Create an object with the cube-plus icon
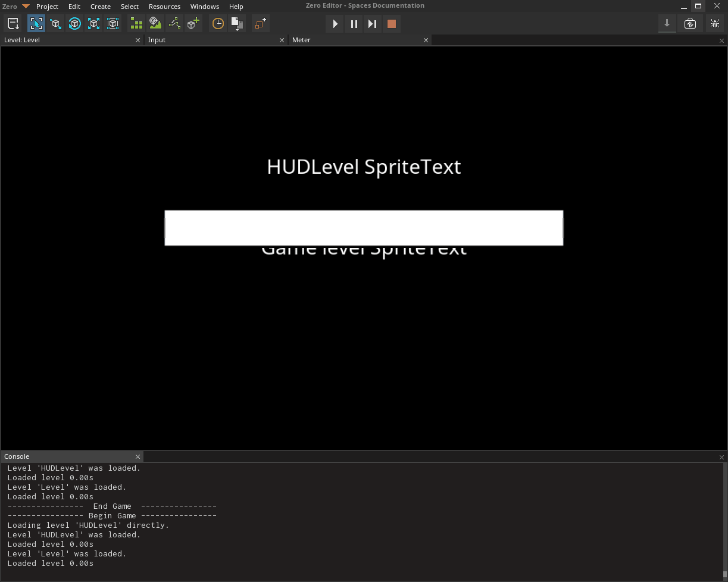The height and width of the screenshot is (582, 728). (x=193, y=23)
